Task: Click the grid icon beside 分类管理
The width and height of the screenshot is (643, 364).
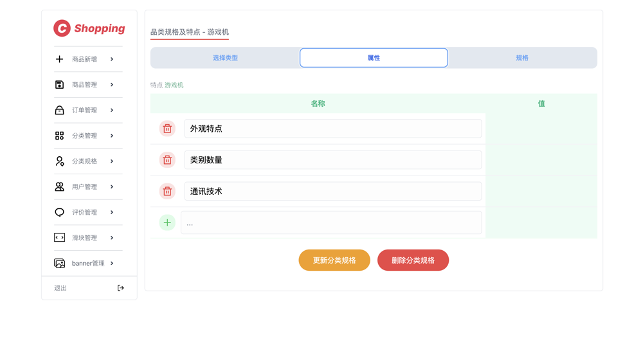Action: pyautogui.click(x=59, y=136)
